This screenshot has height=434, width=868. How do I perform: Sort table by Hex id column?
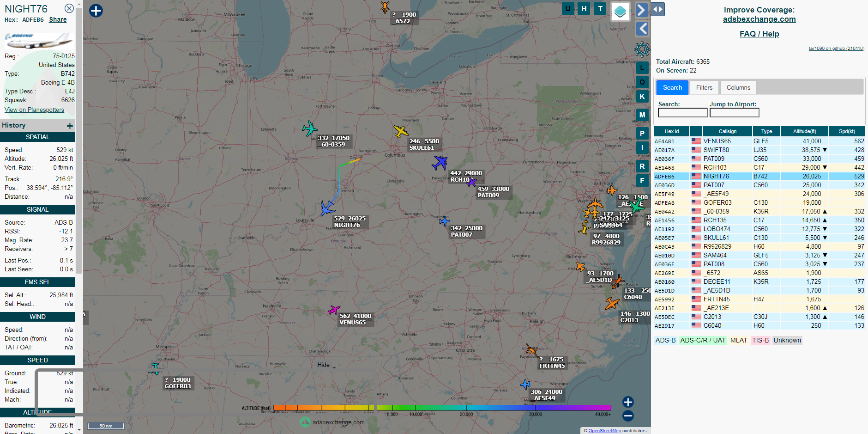[672, 131]
